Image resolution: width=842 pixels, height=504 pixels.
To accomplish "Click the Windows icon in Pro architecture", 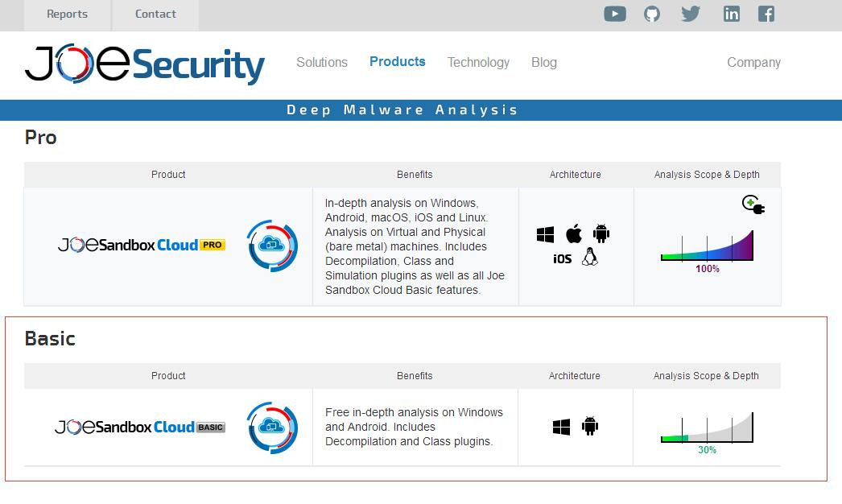I will (x=545, y=234).
